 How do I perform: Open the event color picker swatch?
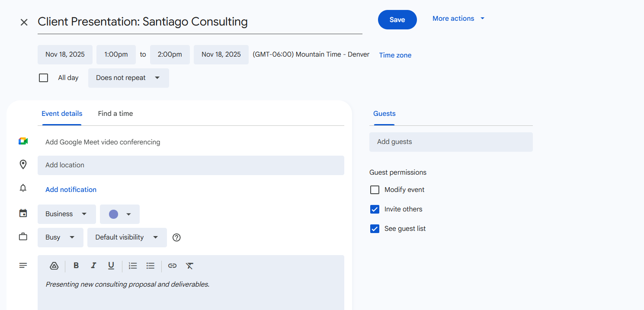click(x=120, y=214)
